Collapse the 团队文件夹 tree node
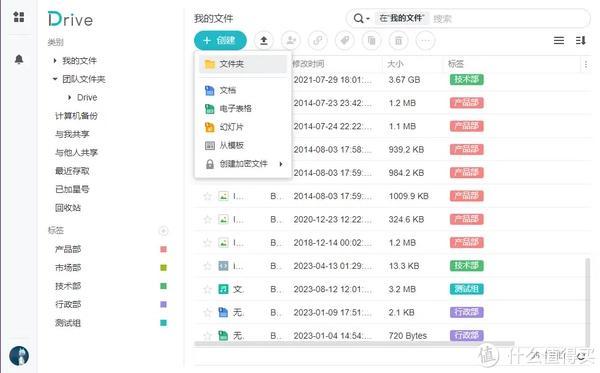 [x=55, y=79]
